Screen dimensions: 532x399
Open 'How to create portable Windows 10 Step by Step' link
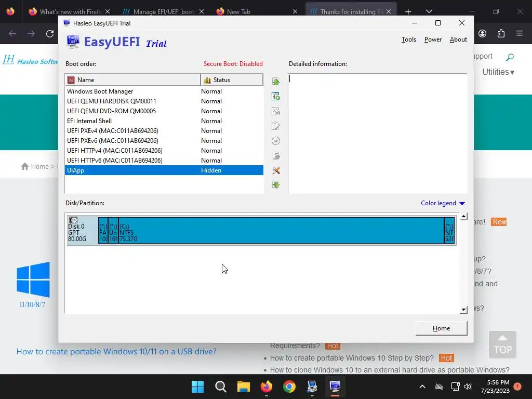pyautogui.click(x=352, y=358)
